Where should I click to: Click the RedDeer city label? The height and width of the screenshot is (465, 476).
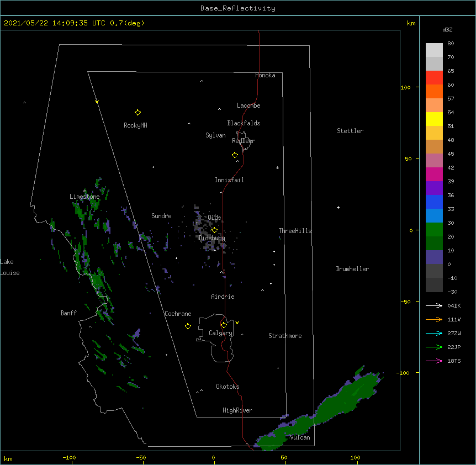click(244, 141)
